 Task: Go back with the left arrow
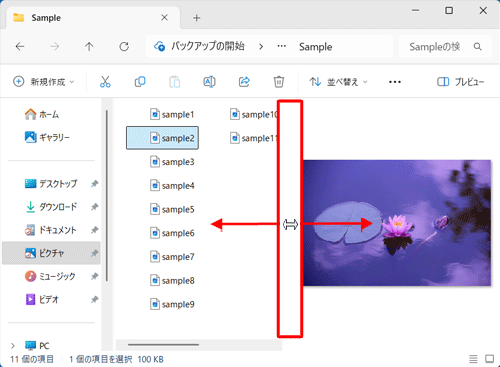20,47
